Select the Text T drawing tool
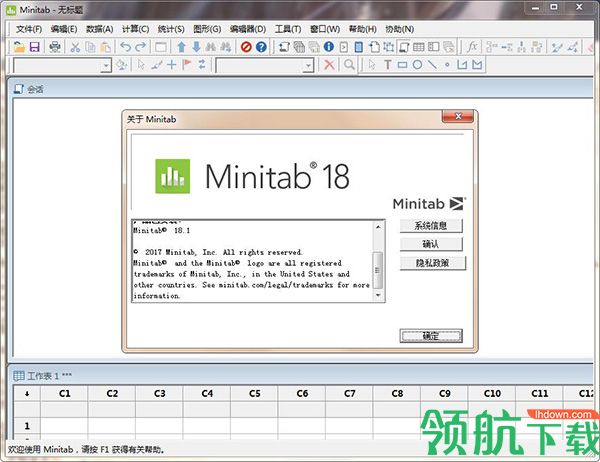This screenshot has width=600, height=462. click(x=388, y=65)
